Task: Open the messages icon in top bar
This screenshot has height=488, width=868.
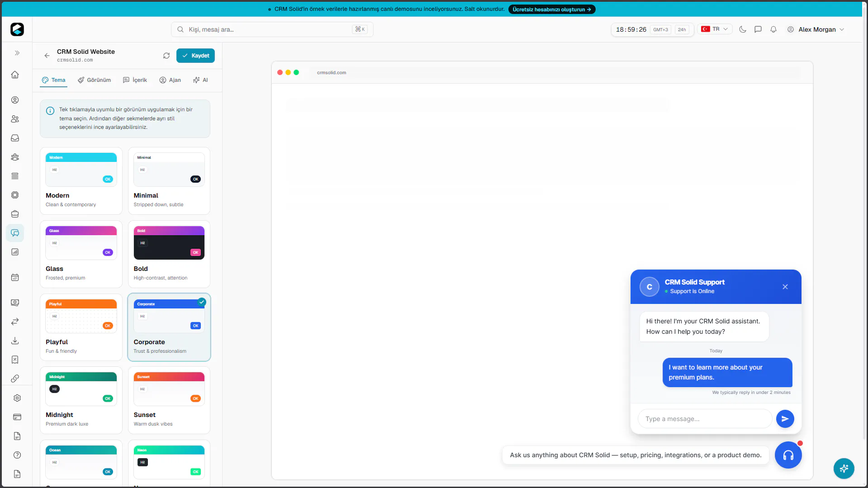Action: click(x=758, y=29)
